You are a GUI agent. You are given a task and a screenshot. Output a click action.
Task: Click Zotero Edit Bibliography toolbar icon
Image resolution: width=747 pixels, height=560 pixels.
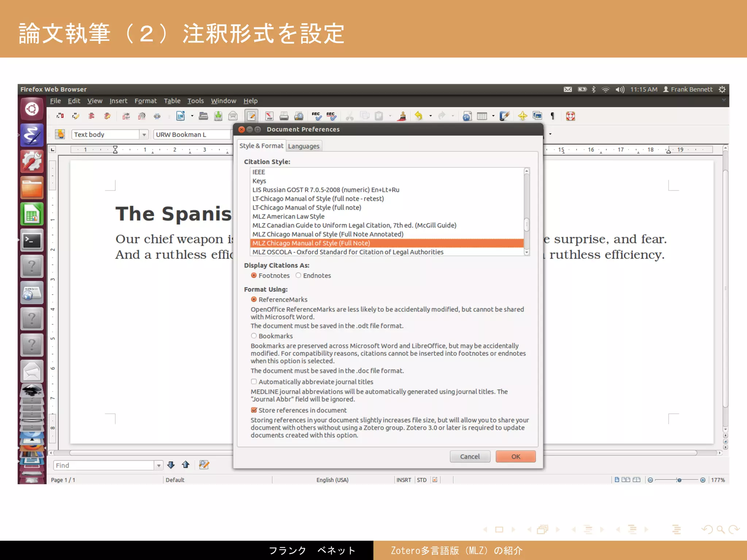pyautogui.click(x=107, y=116)
